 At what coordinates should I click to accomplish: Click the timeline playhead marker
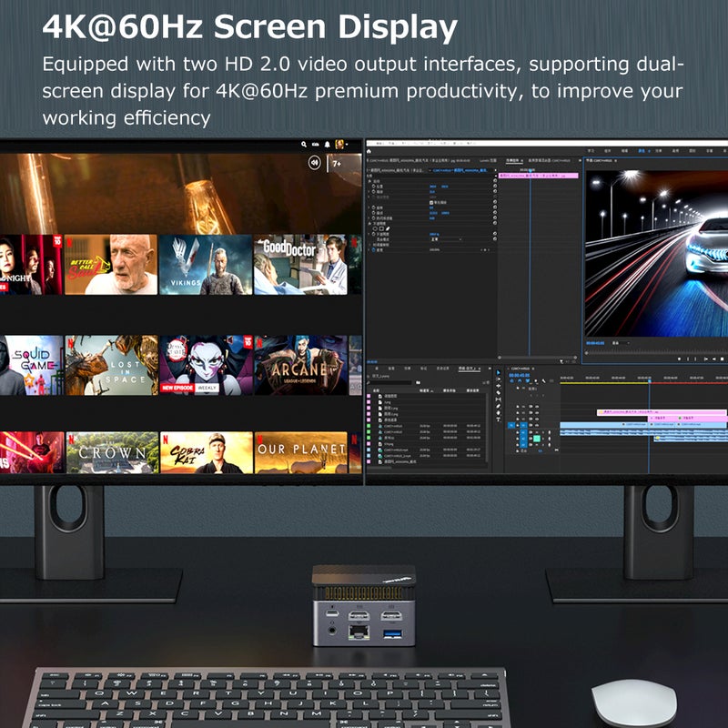(x=649, y=380)
